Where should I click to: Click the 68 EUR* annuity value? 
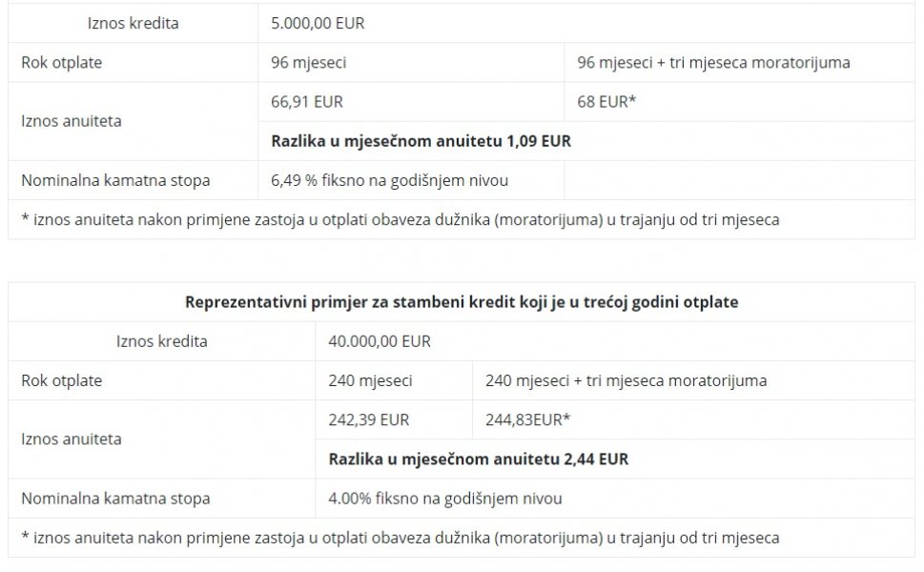click(x=606, y=101)
